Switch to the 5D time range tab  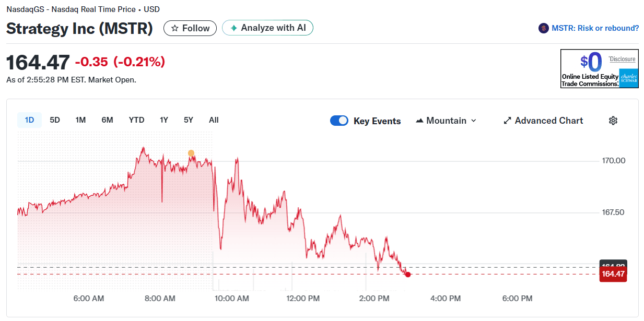click(55, 120)
